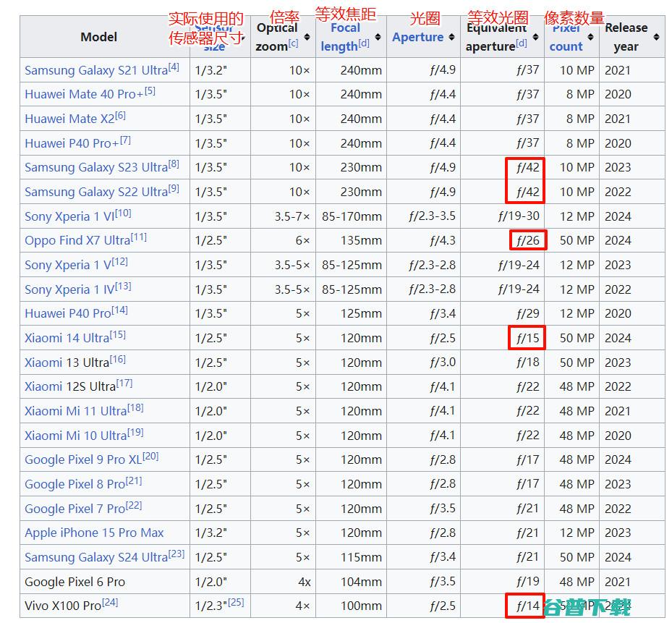Open the Aperture header link
Screen dimensions: 672x623
pos(418,38)
